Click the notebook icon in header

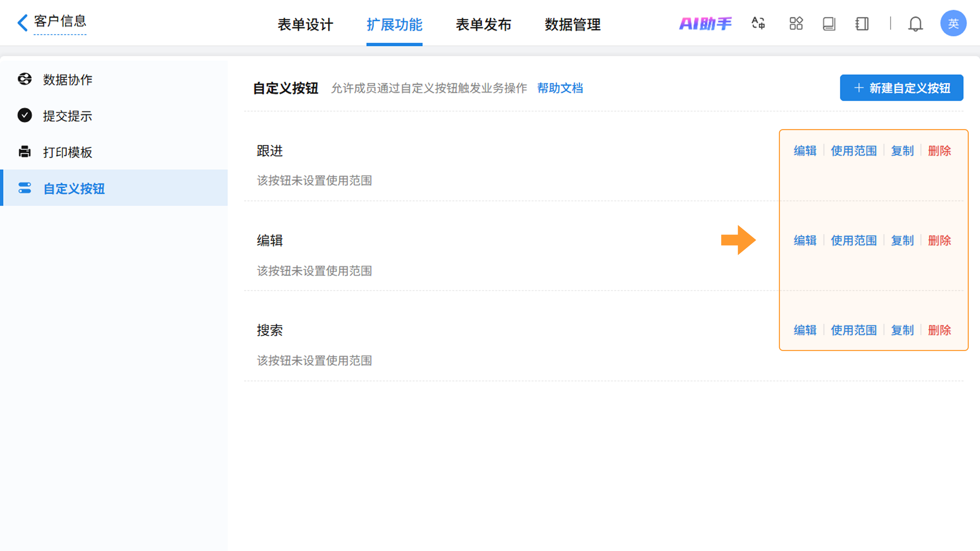tap(862, 23)
